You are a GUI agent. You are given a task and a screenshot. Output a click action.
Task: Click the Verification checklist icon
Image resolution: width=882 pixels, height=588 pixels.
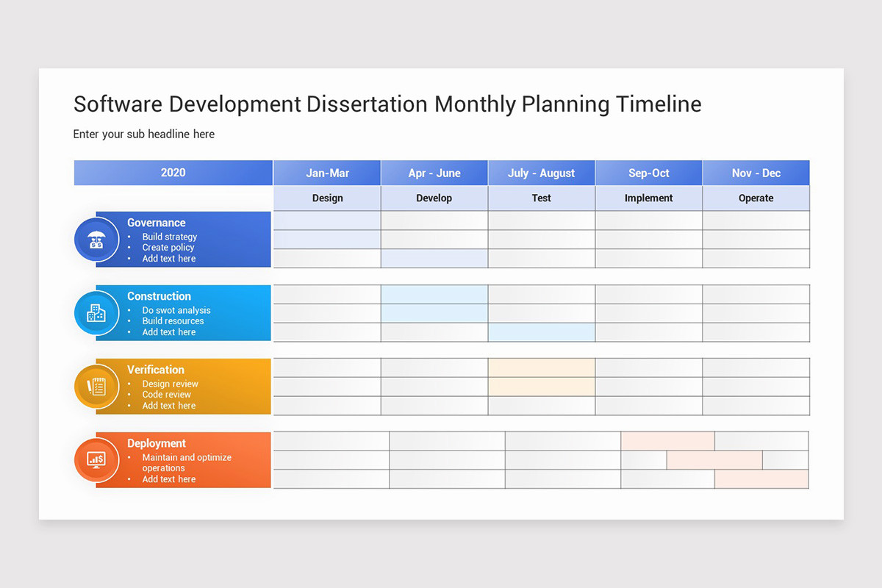pos(96,387)
